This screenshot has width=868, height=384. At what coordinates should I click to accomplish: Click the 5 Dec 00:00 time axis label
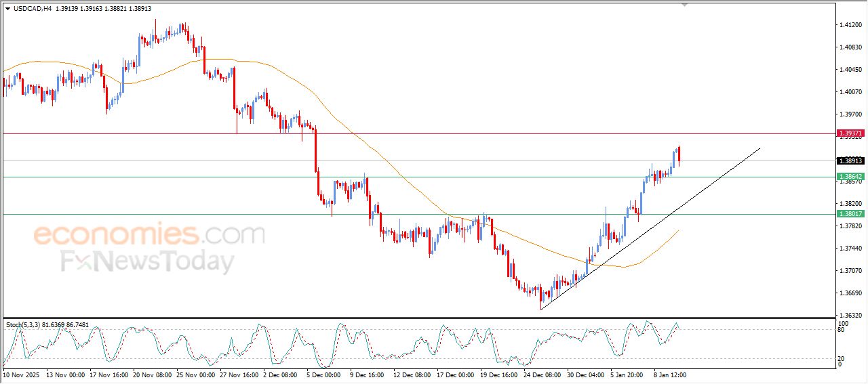tap(323, 374)
